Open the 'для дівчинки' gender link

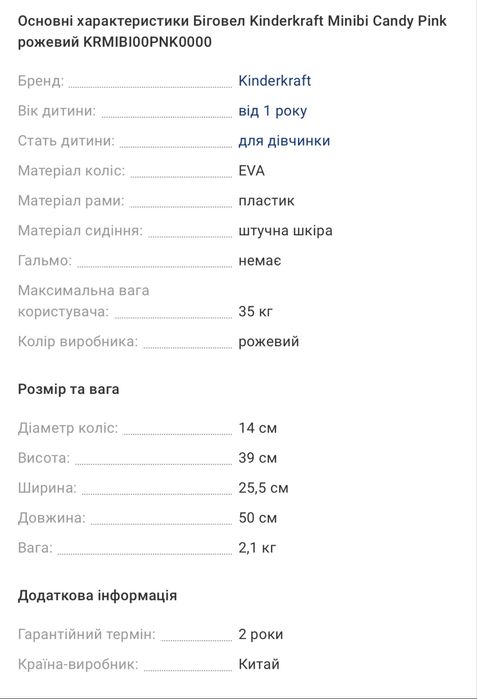[x=284, y=141]
